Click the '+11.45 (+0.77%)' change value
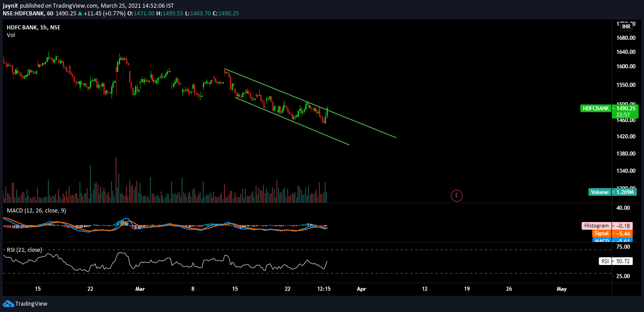Viewport: 644px width, 312px height. (x=104, y=14)
